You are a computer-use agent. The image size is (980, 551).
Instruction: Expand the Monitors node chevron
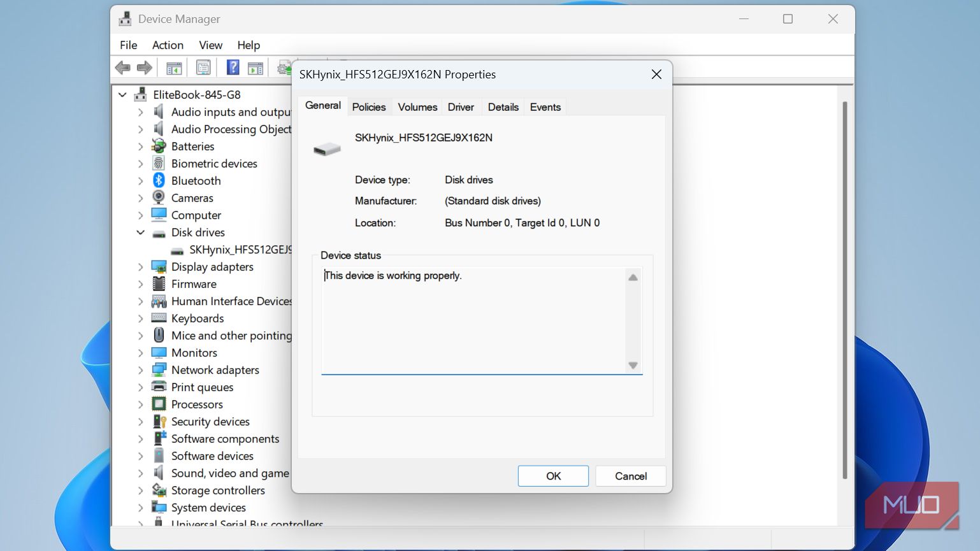141,353
